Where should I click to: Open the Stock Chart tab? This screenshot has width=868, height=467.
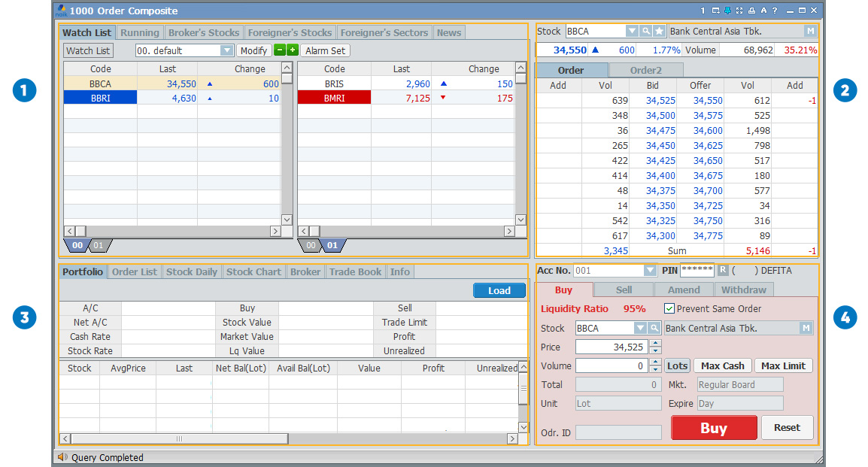coord(253,271)
